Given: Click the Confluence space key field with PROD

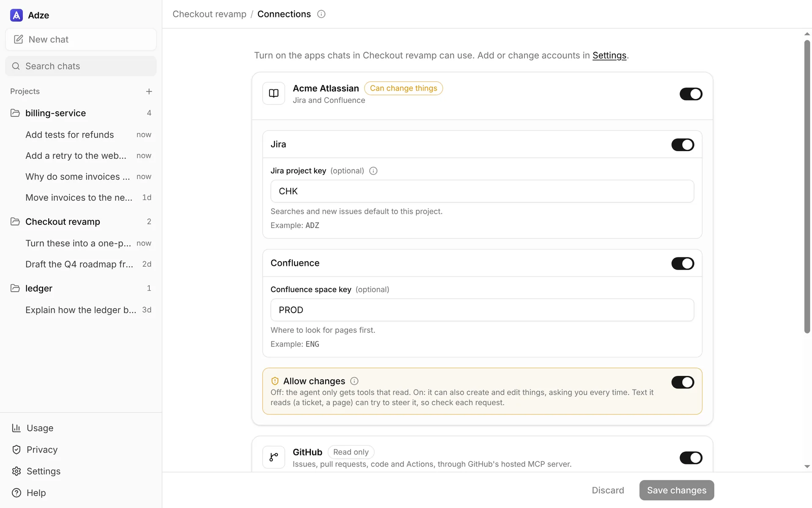Looking at the screenshot, I should (x=482, y=310).
